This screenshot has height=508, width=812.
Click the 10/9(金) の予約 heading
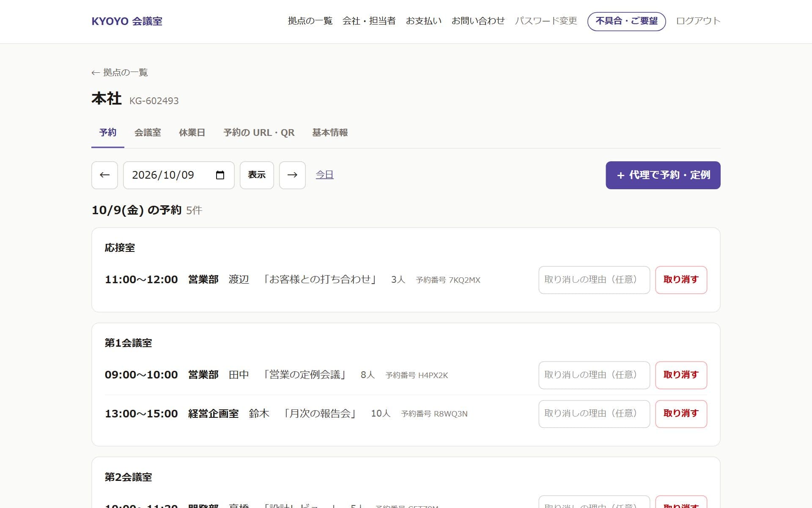(x=136, y=210)
